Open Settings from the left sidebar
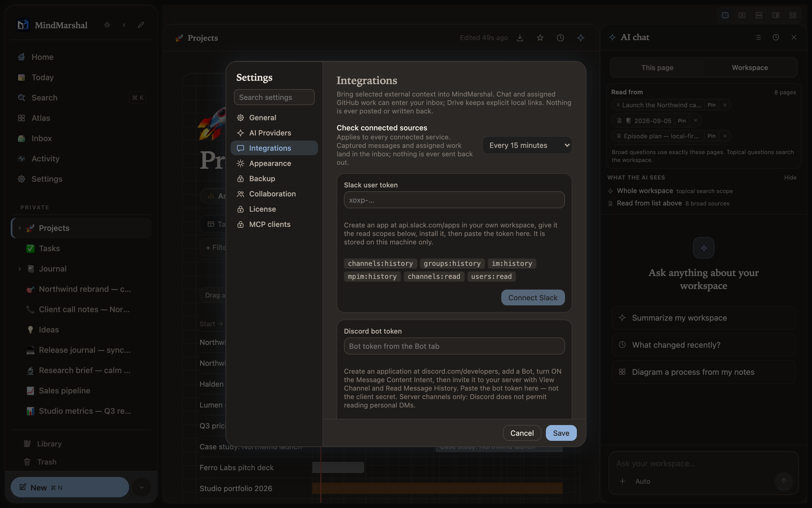Image resolution: width=812 pixels, height=508 pixels. point(81,179)
